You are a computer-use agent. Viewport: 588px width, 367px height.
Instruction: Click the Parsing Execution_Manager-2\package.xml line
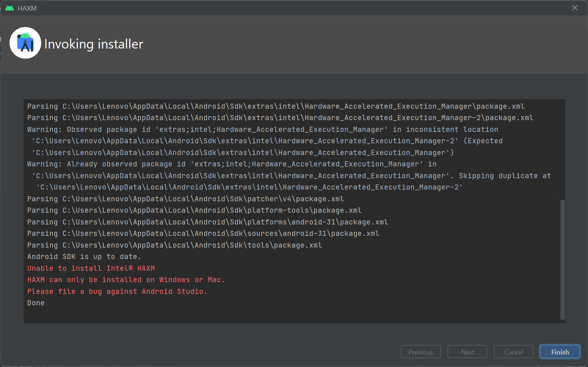tap(280, 118)
